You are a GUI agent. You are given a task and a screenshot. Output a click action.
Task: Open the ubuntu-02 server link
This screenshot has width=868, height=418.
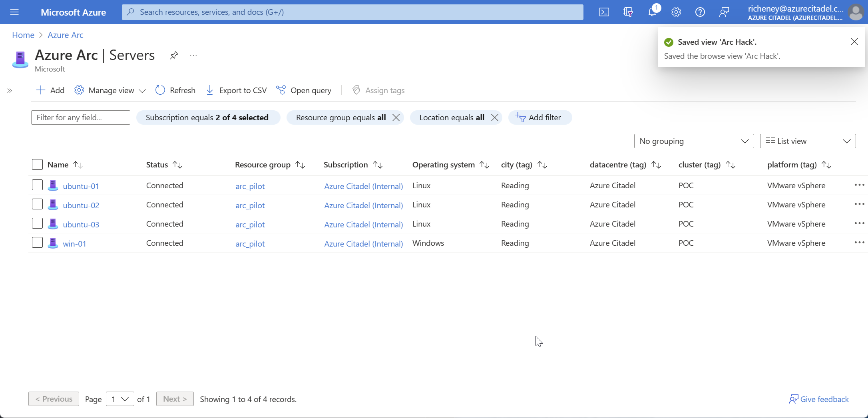click(x=81, y=205)
